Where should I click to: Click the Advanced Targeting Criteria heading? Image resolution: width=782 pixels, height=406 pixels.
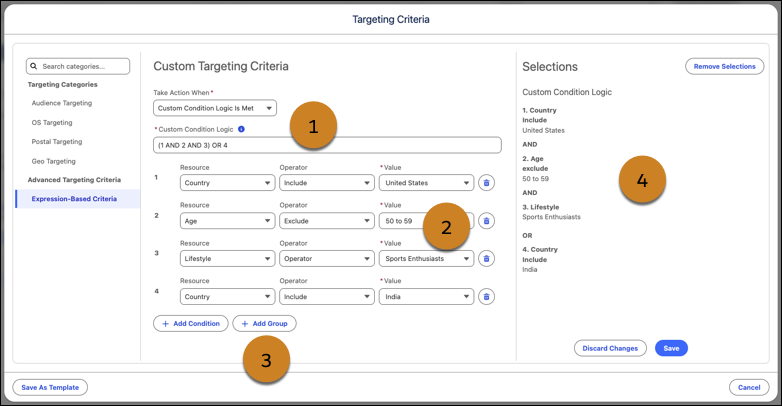point(74,180)
